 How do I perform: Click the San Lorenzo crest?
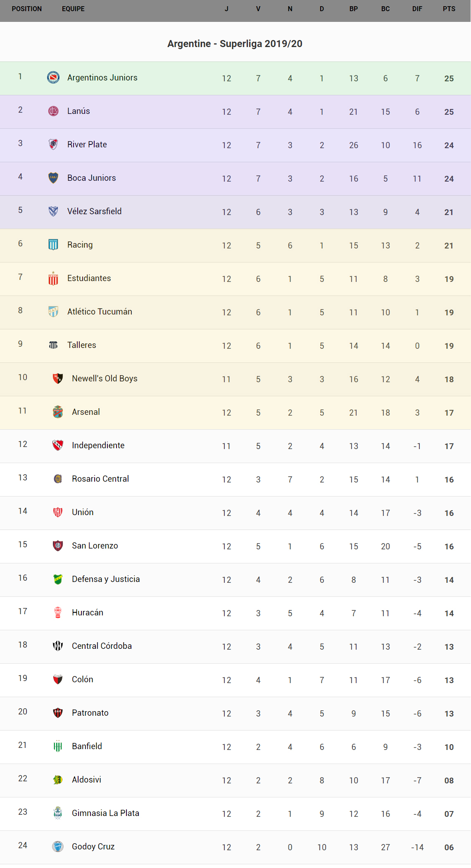58,545
